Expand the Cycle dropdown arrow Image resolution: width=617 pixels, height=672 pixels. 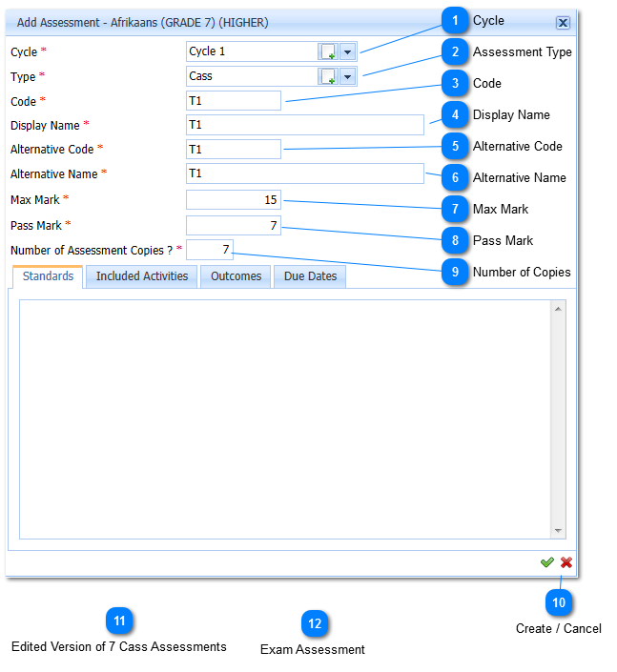(x=347, y=51)
